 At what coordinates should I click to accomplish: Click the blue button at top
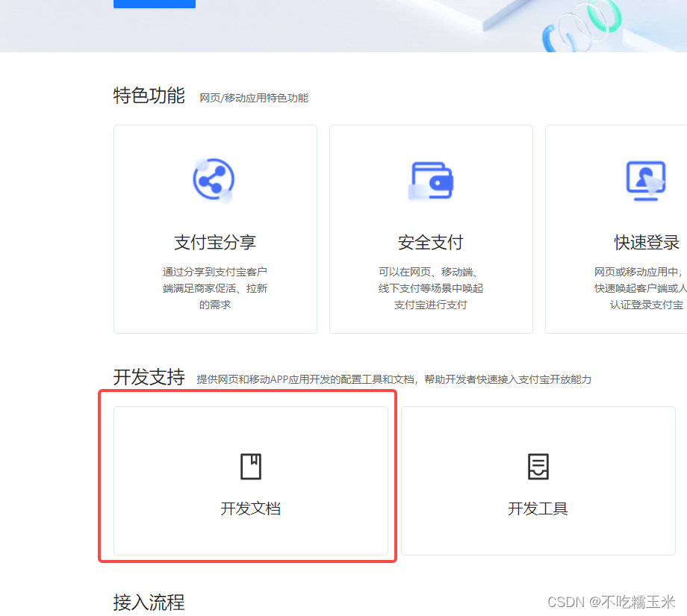coord(155,4)
